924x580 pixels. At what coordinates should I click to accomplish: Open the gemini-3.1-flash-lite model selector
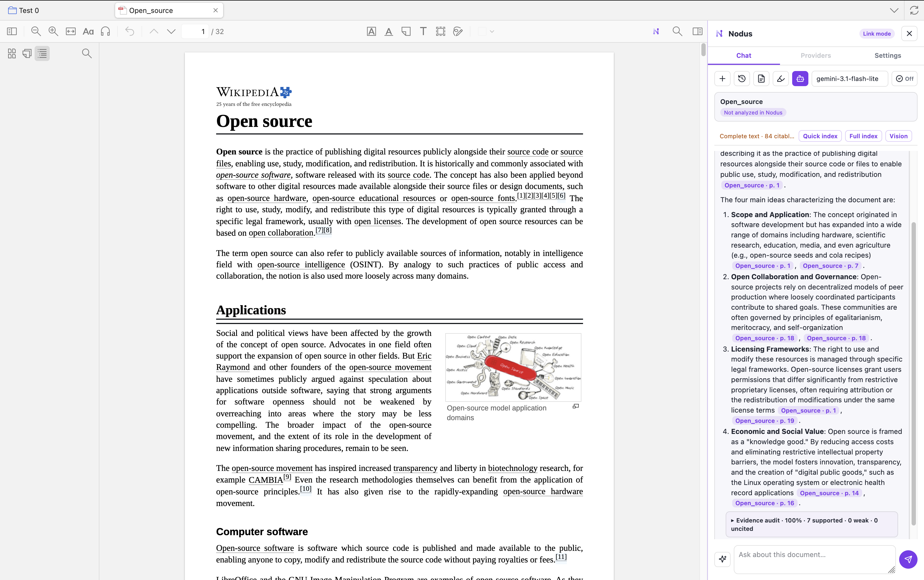(x=849, y=79)
